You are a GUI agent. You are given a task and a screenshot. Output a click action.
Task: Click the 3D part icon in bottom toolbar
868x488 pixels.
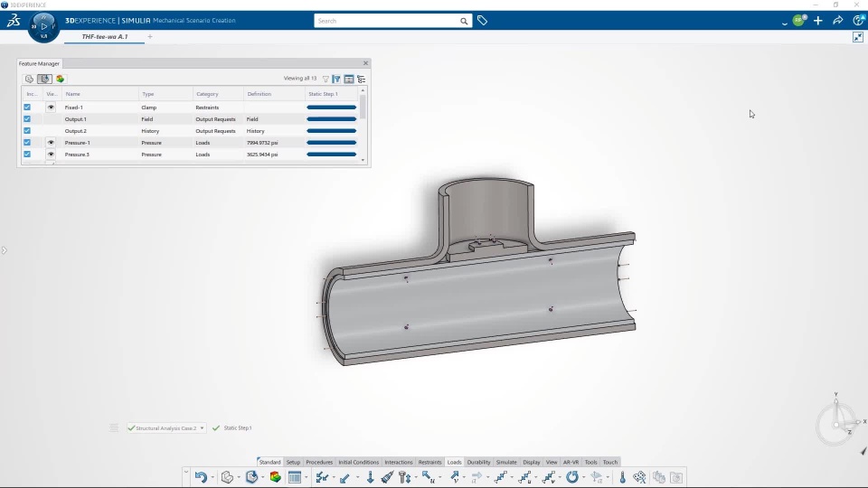[x=227, y=477]
